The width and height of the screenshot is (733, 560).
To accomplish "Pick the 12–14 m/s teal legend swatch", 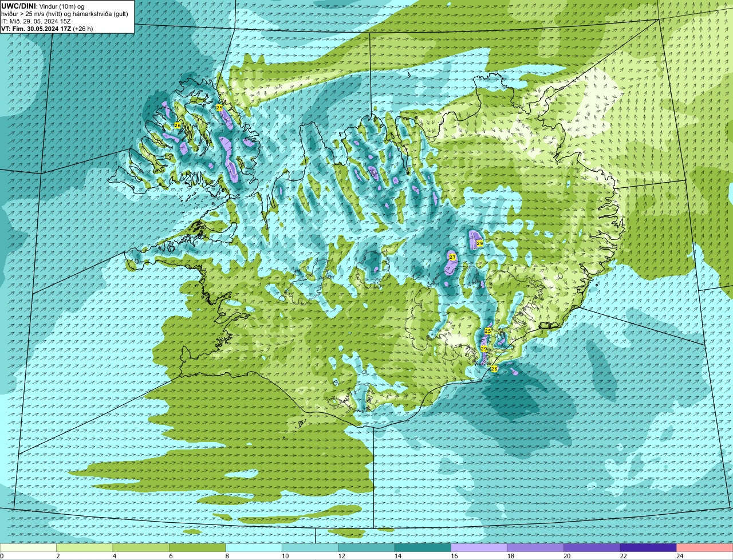I will [366, 548].
